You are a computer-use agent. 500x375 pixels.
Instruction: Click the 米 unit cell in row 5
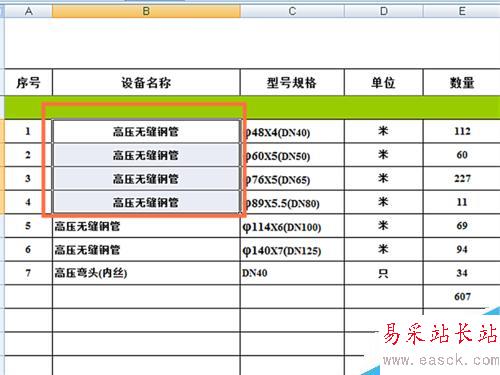click(x=384, y=226)
